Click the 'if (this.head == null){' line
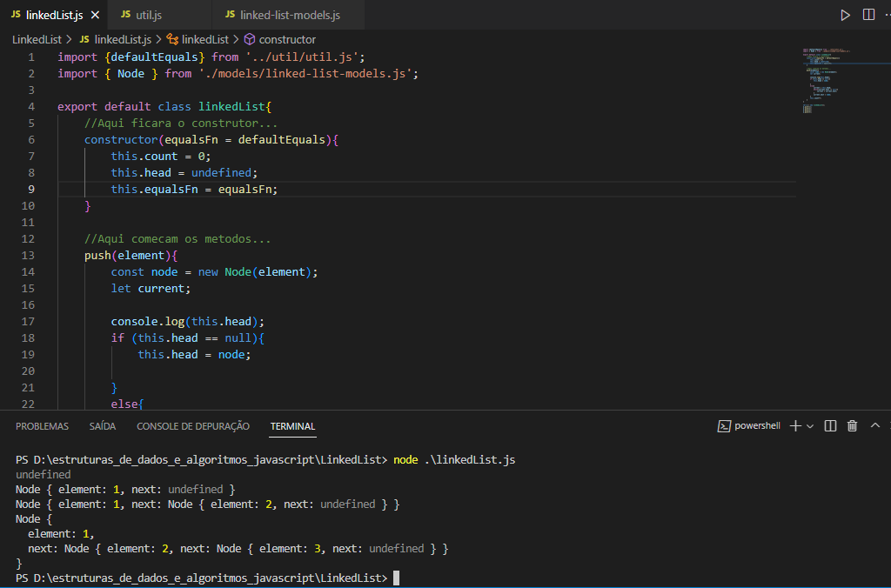The height and width of the screenshot is (588, 891). tap(188, 338)
